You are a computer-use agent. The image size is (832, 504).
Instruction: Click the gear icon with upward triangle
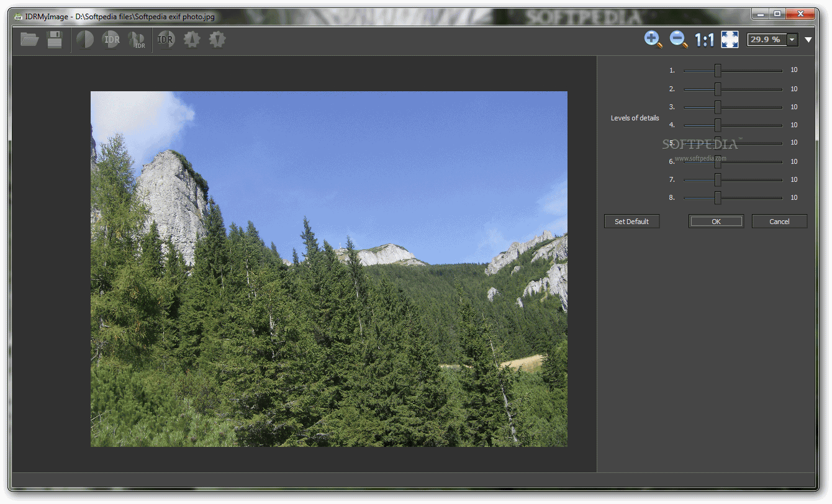191,40
